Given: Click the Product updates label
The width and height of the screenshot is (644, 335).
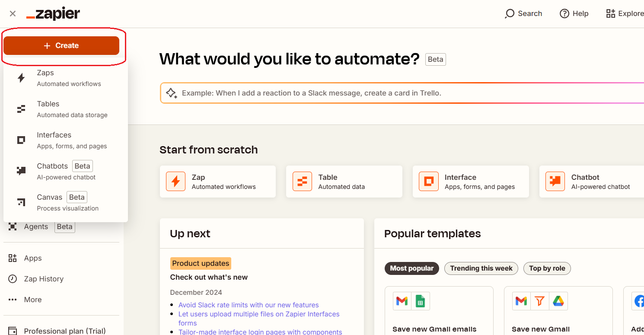Looking at the screenshot, I should (x=201, y=263).
